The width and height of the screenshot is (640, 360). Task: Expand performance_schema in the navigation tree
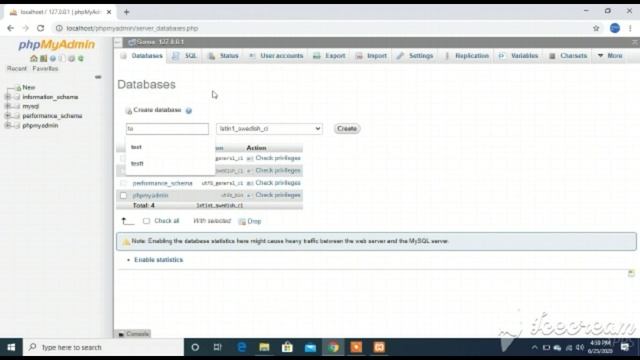[7, 116]
